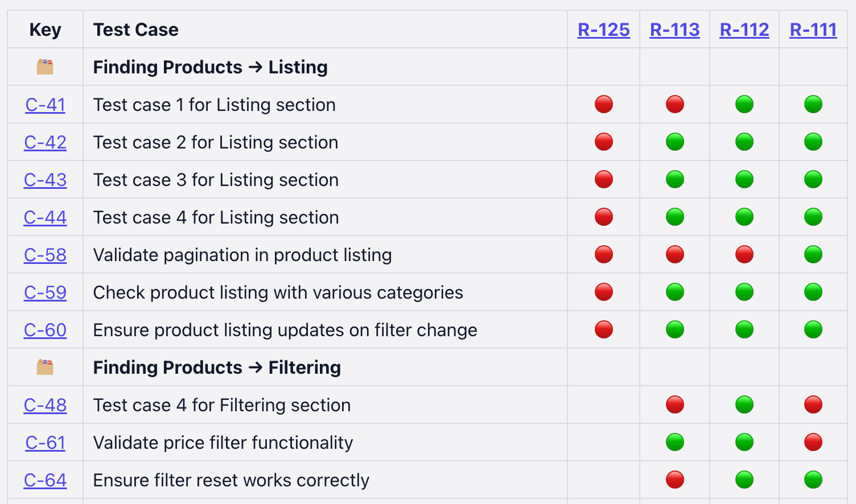The width and height of the screenshot is (856, 504).
Task: Open the C-64 key link
Action: point(46,480)
